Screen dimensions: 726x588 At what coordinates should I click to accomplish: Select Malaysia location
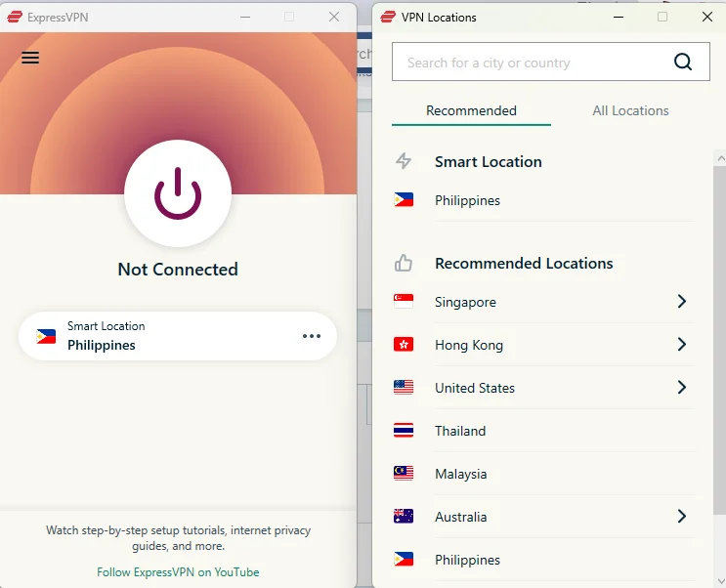(544, 474)
